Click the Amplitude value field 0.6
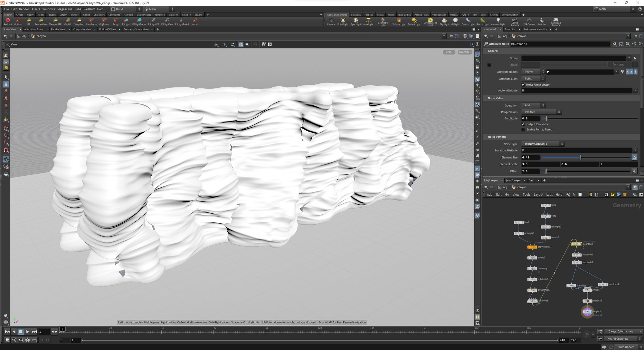The width and height of the screenshot is (644, 350). 530,119
